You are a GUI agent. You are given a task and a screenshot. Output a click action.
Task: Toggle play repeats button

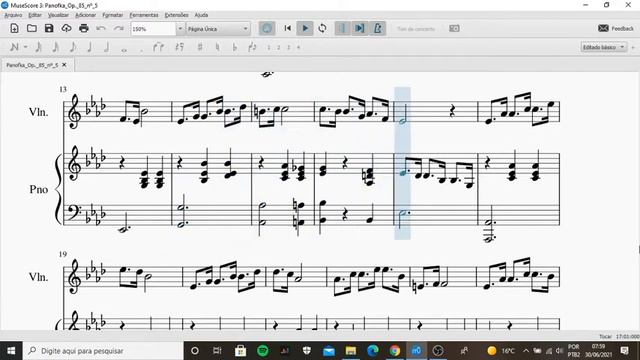click(342, 28)
